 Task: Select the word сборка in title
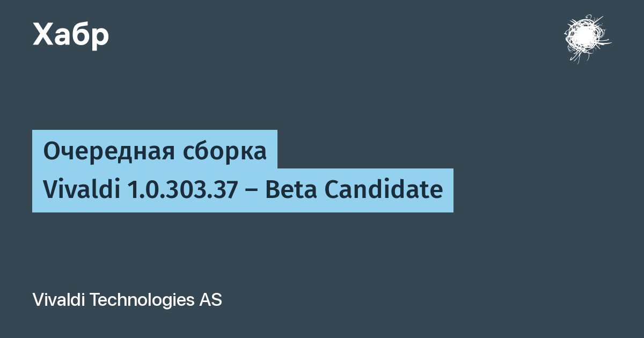click(x=224, y=152)
